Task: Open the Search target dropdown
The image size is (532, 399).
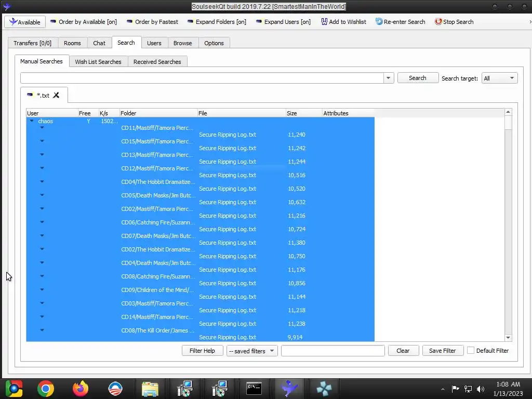Action: click(499, 78)
